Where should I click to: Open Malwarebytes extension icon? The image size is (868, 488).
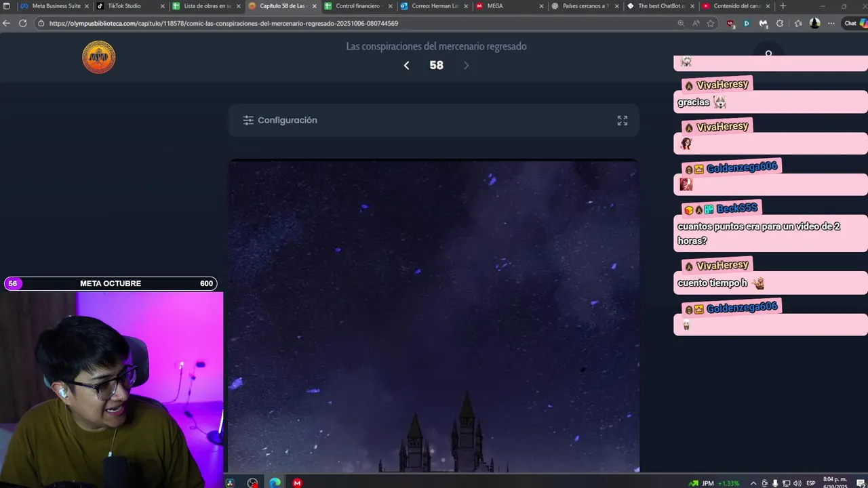[x=763, y=23]
